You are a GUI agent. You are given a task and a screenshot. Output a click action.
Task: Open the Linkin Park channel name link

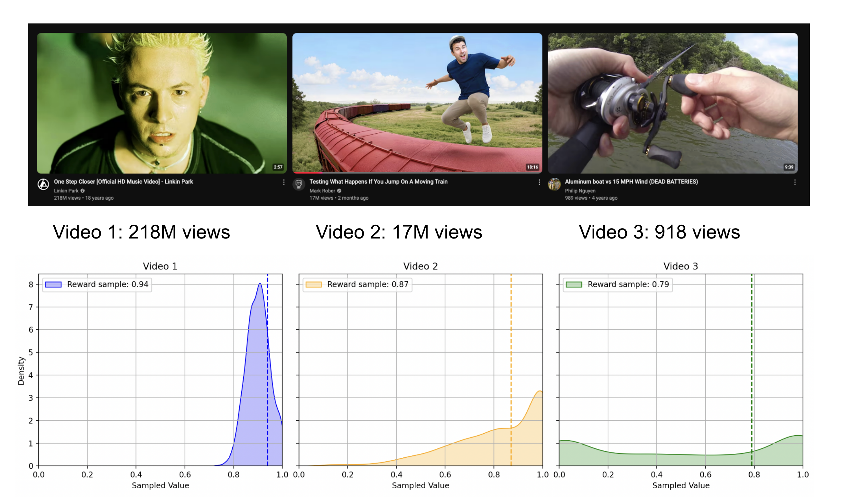[x=66, y=191]
